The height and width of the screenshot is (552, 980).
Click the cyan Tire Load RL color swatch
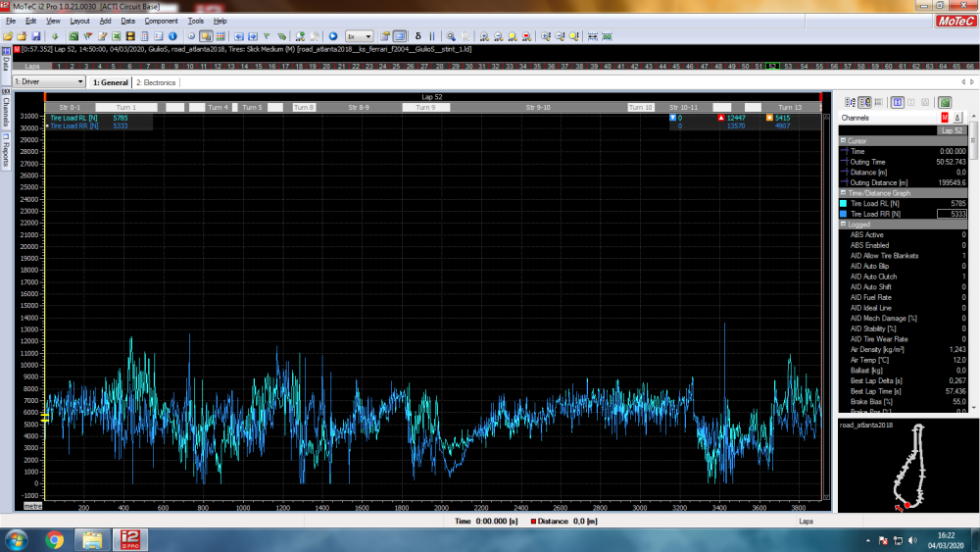[843, 204]
